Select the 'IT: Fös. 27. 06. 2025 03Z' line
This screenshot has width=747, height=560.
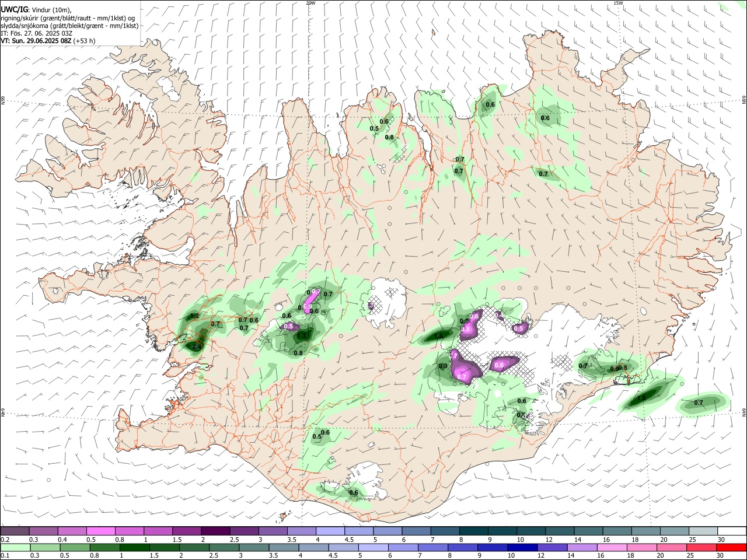tap(37, 33)
